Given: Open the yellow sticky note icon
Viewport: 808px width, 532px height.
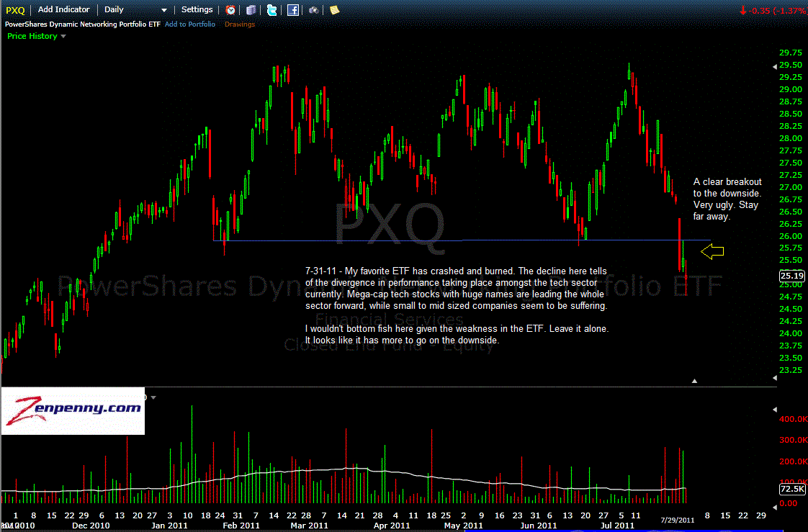Looking at the screenshot, I should point(334,10).
